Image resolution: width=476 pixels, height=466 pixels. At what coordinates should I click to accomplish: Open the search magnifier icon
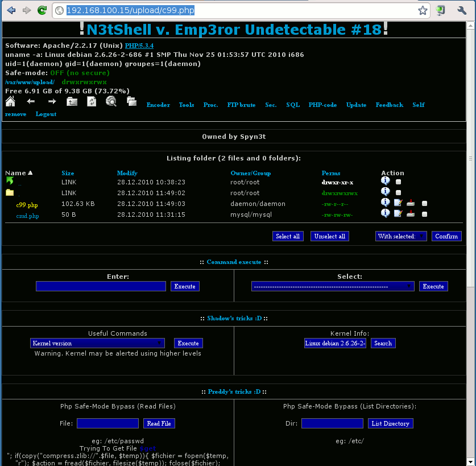(x=111, y=102)
